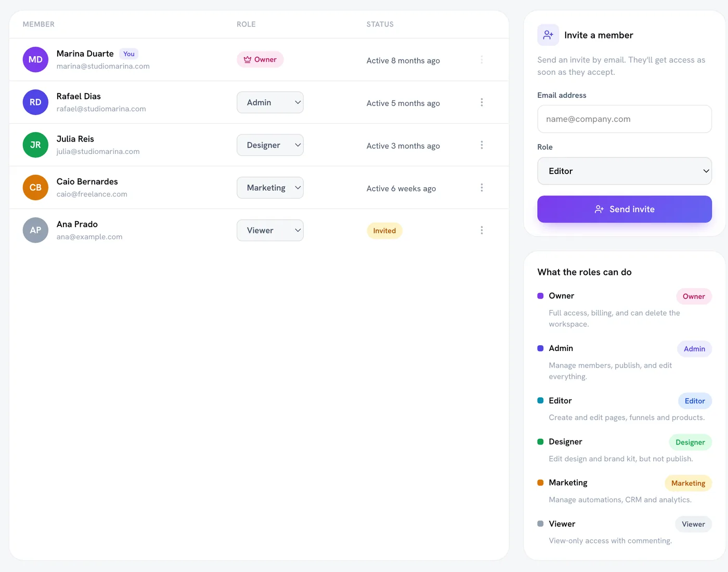
Task: Click the Viewer pill in the roles panel
Action: 693,524
